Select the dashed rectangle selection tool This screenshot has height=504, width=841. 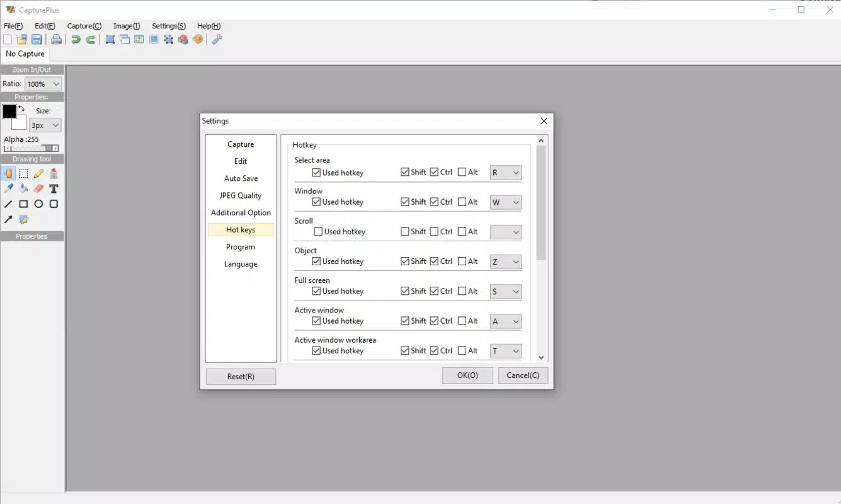coord(23,173)
